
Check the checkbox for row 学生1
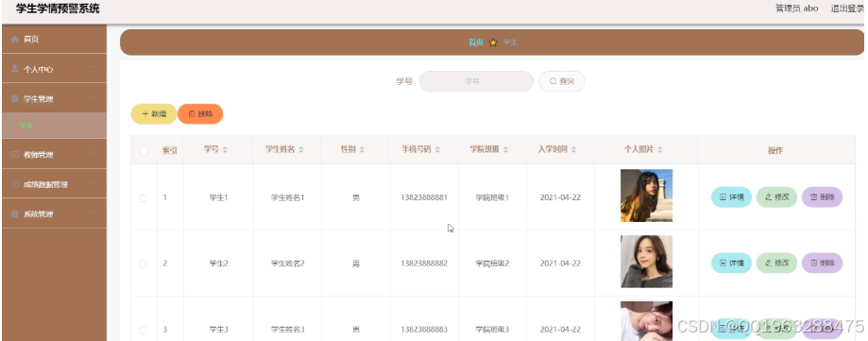click(x=143, y=197)
